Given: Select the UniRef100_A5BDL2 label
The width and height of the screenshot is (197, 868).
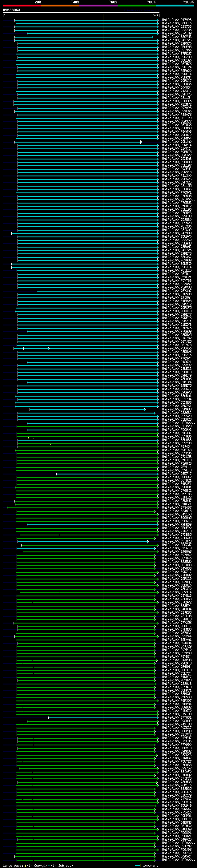Looking at the screenshot, I should [x=177, y=206].
